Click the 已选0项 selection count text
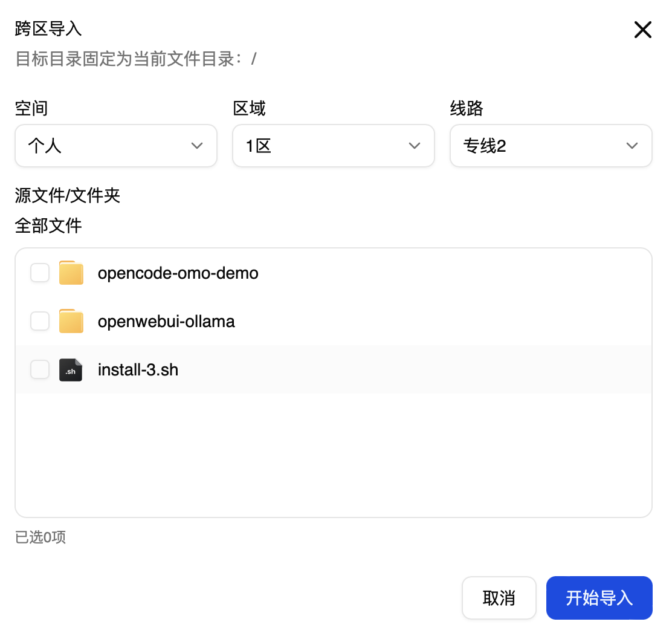Viewport: 672px width, 636px height. [x=40, y=537]
